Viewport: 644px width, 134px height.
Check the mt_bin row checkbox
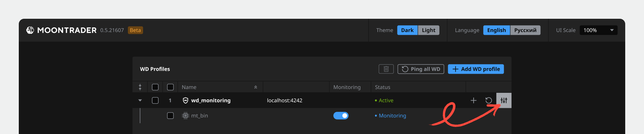coord(170,116)
